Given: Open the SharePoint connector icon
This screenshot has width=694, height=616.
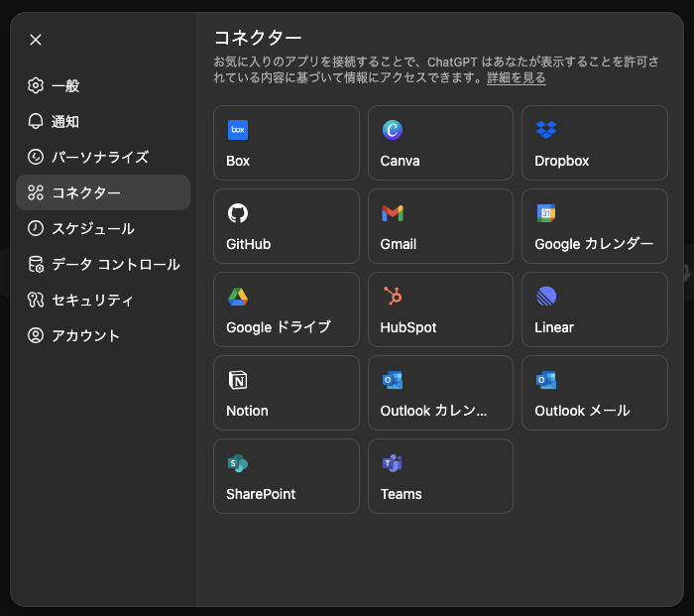Looking at the screenshot, I should point(238,463).
